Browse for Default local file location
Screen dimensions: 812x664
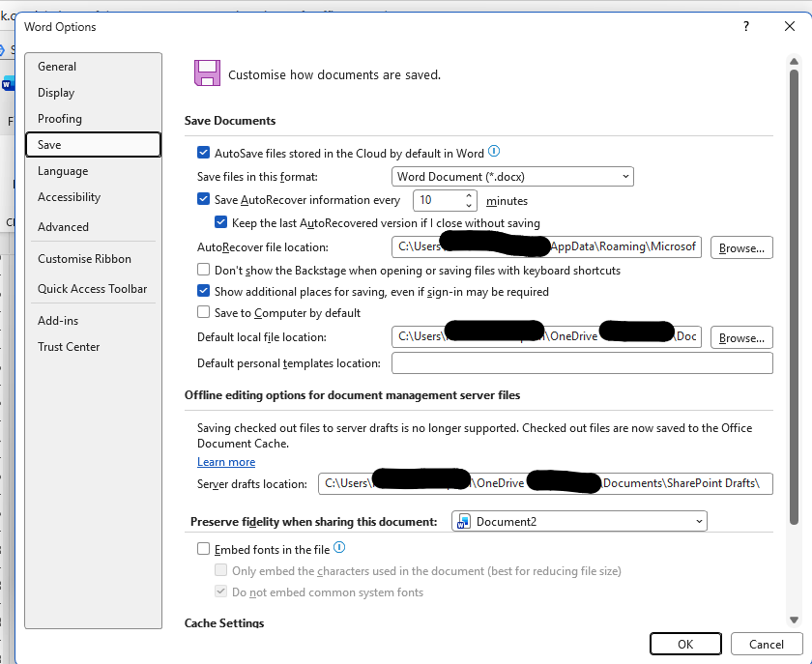pyautogui.click(x=741, y=337)
